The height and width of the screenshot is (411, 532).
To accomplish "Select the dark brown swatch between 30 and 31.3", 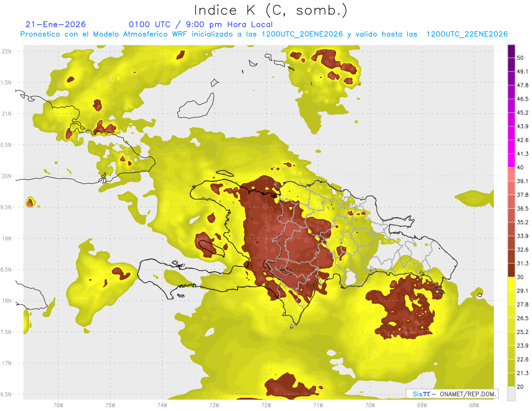I will coord(511,270).
